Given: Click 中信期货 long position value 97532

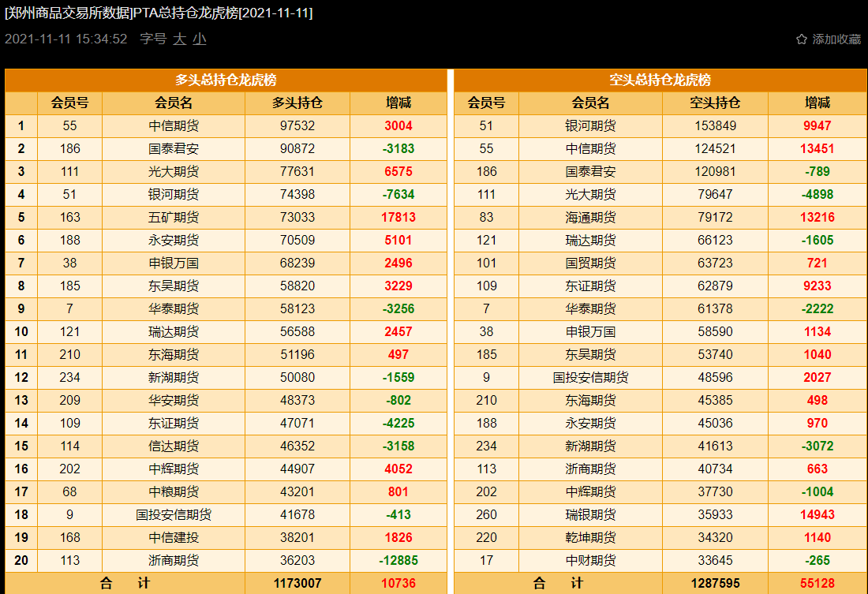Looking at the screenshot, I should tap(297, 126).
